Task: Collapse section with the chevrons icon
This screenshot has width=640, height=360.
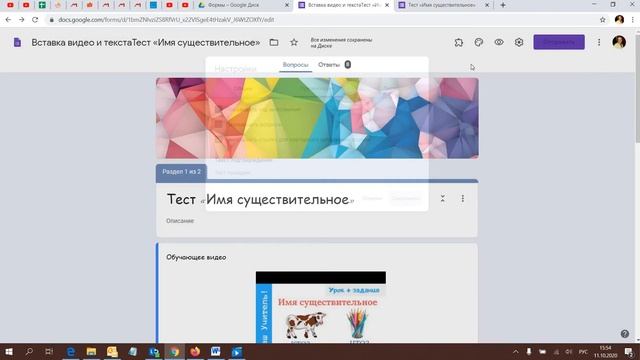Action: click(443, 198)
